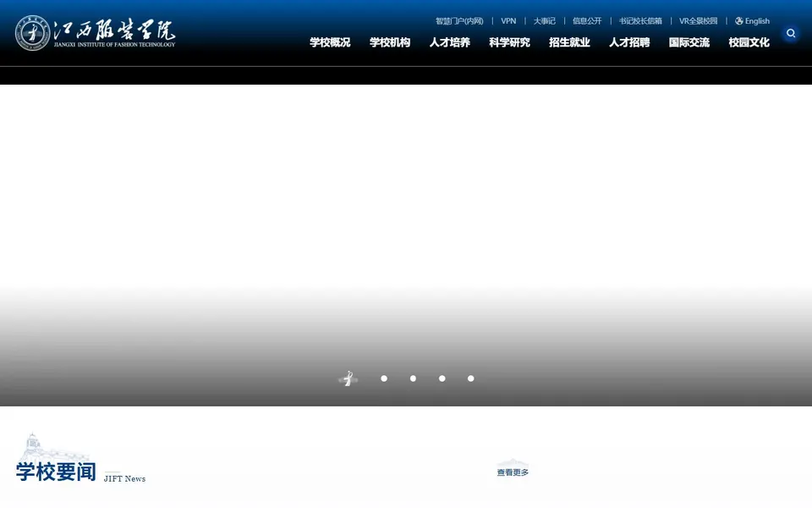Open the 招生就业 menu

click(569, 42)
